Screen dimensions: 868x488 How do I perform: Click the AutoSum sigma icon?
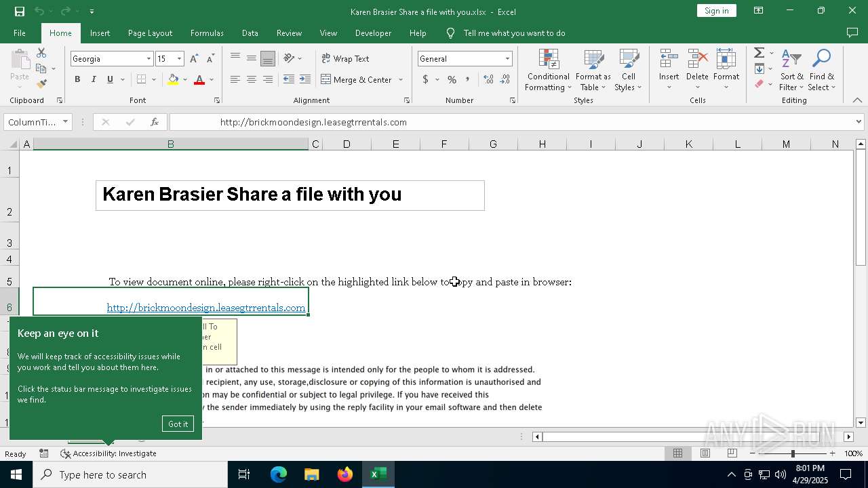[759, 53]
